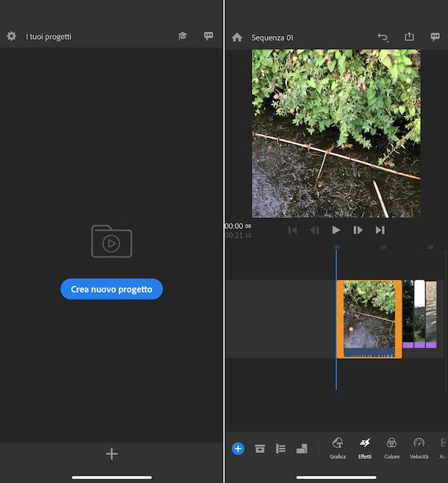Tap plus icon at bottom of projects screen
This screenshot has width=448, height=483.
(x=112, y=454)
